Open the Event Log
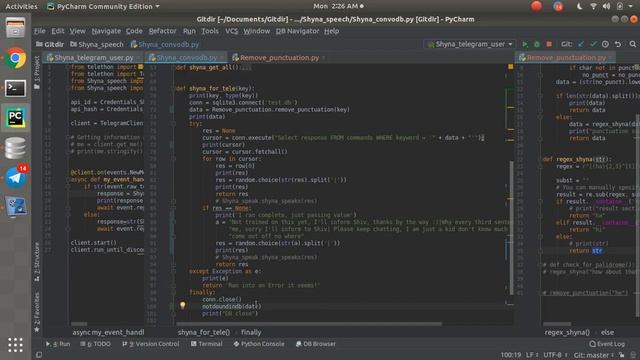 coord(607,344)
